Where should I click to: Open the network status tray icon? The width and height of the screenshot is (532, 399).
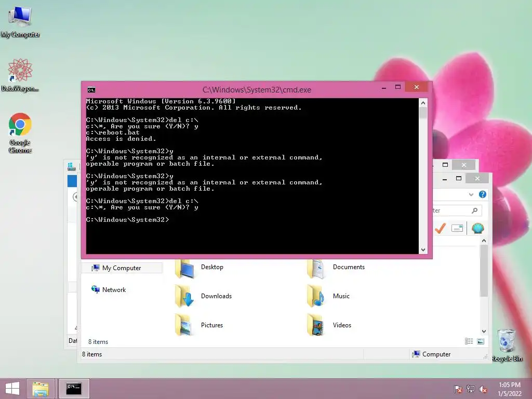pos(471,389)
